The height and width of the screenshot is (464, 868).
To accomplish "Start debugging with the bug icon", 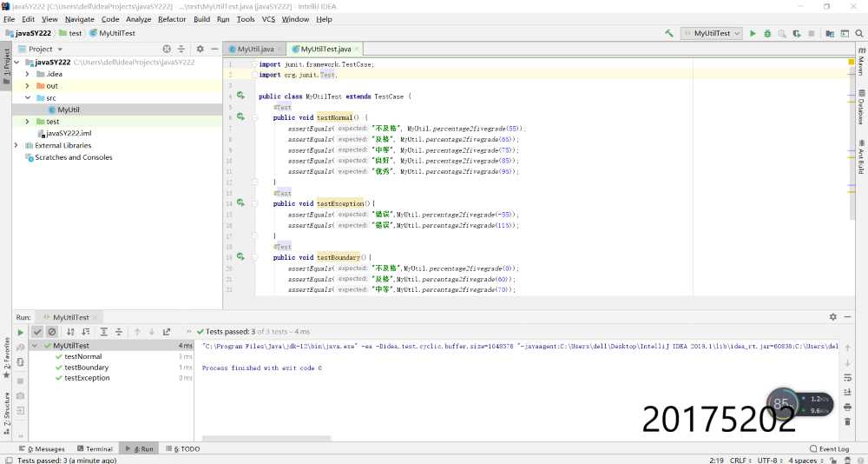I will (767, 33).
